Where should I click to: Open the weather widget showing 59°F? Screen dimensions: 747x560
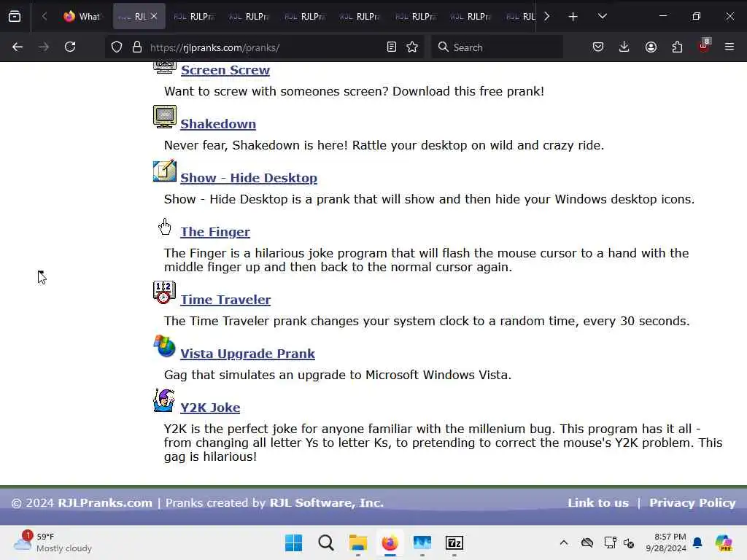pos(53,542)
